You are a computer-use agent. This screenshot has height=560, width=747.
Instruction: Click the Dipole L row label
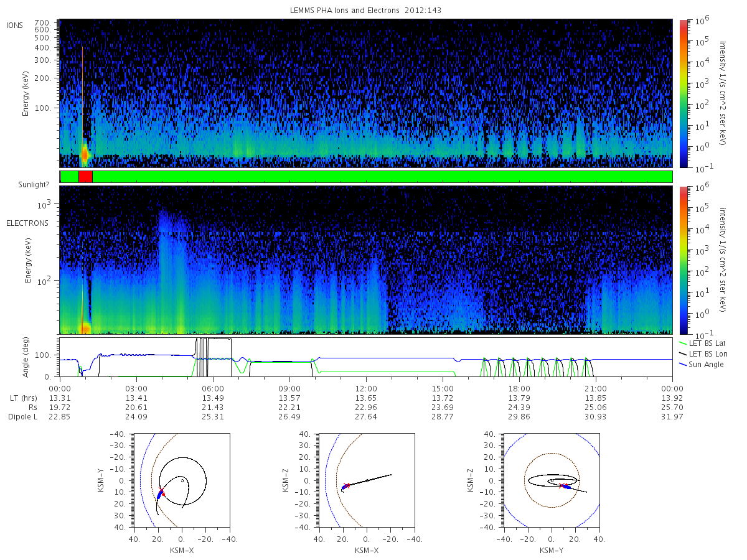coord(22,416)
